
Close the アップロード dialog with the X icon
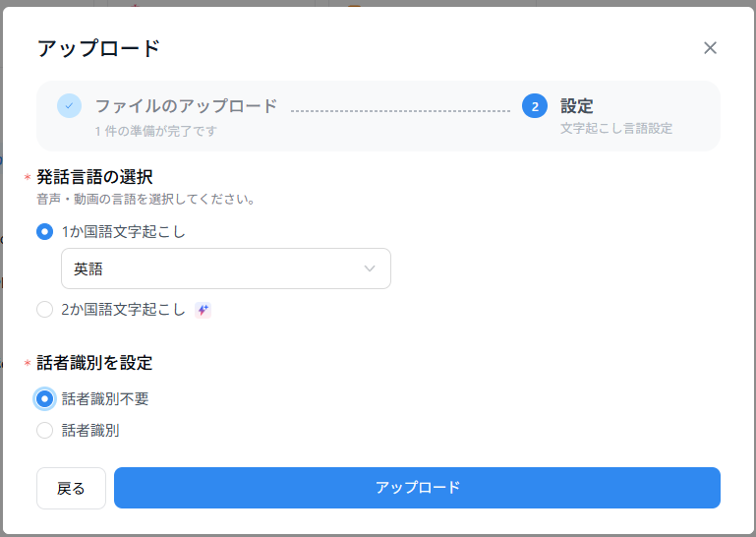(x=710, y=48)
